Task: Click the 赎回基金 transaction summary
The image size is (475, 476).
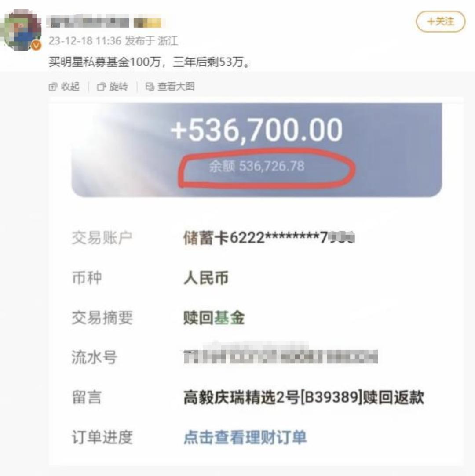Action: point(214,317)
